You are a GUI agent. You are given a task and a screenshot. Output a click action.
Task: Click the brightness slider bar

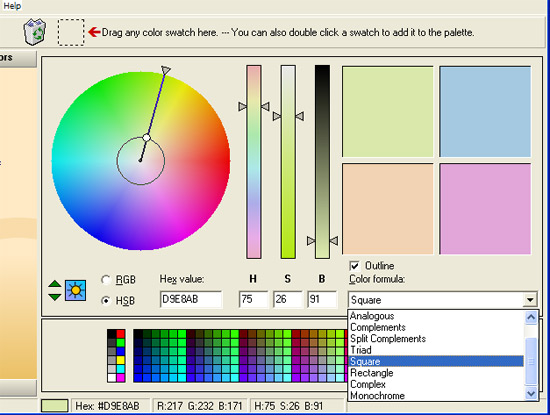tap(322, 162)
